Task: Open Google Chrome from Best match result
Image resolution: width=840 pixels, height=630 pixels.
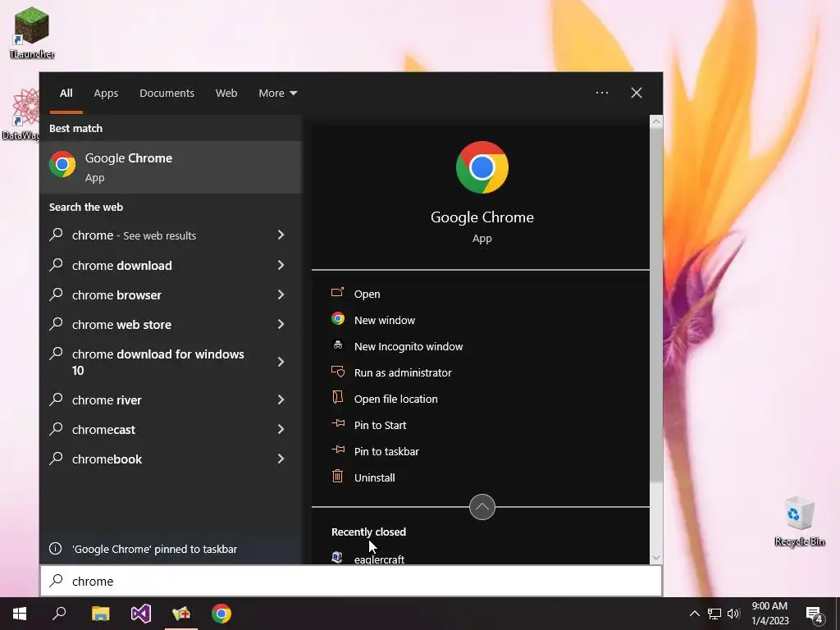Action: (x=171, y=167)
